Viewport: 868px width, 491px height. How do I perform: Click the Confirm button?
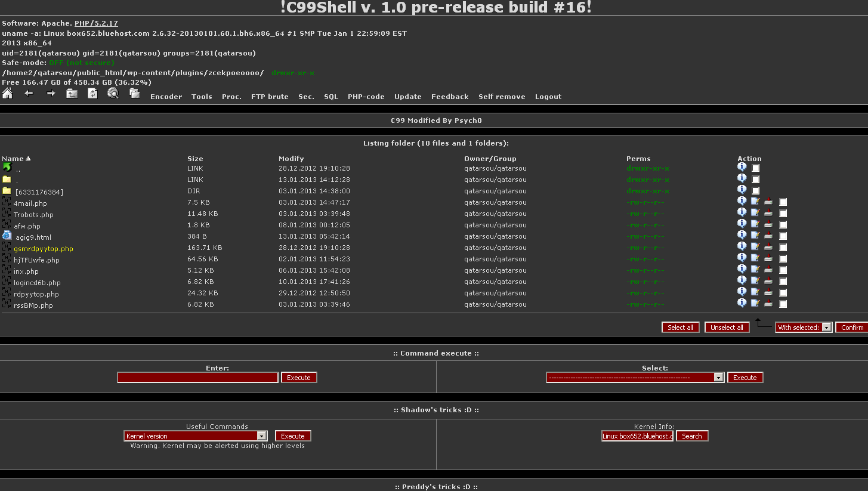tap(852, 328)
